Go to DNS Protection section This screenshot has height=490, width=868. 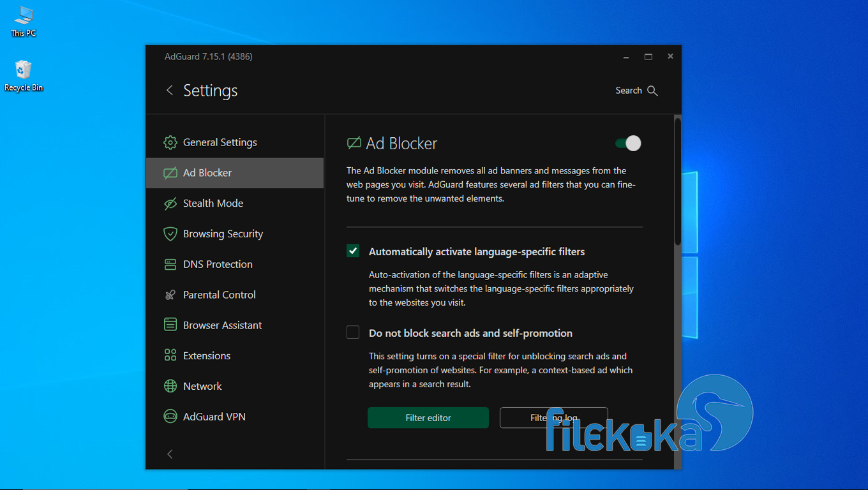(235, 264)
